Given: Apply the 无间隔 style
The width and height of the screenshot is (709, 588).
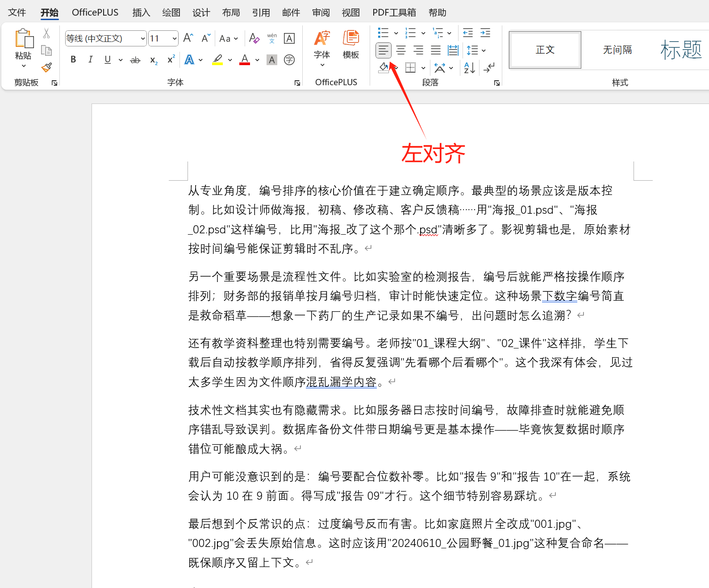Looking at the screenshot, I should pyautogui.click(x=617, y=50).
